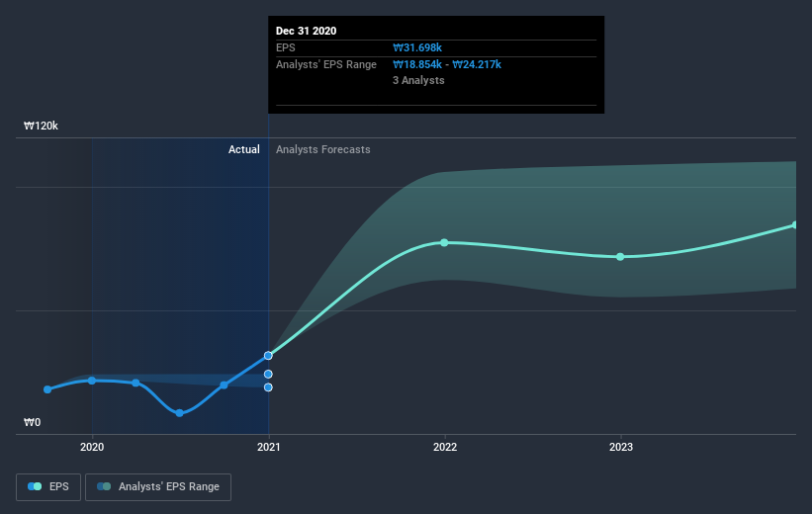Select the earliest EPS point in late 2019
The width and height of the screenshot is (812, 514).
[47, 389]
